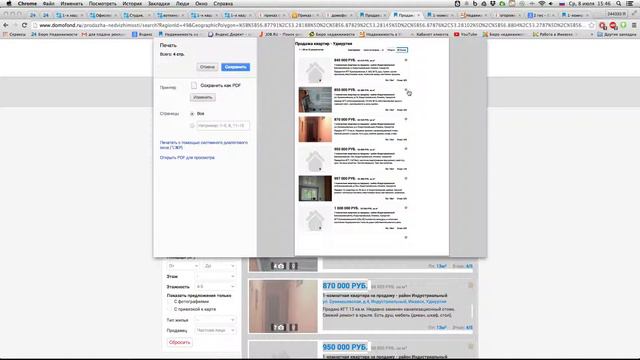Click the camera photo-count icon on the 870 000 РУБ photo

click(279, 327)
